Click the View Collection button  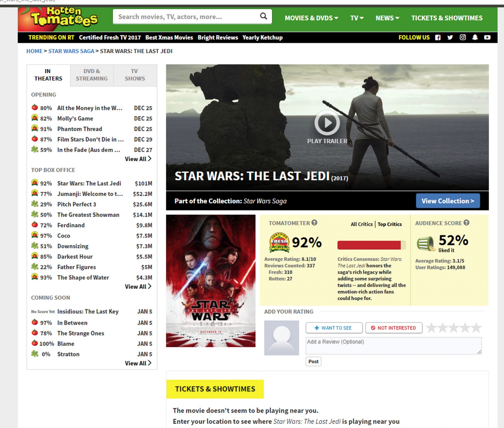[448, 201]
